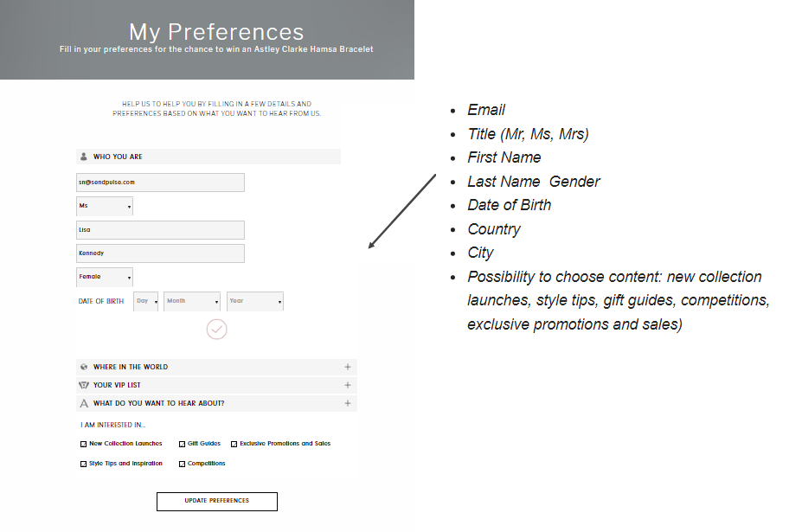
Task: Open the Month of birth dropdown
Action: 192,301
